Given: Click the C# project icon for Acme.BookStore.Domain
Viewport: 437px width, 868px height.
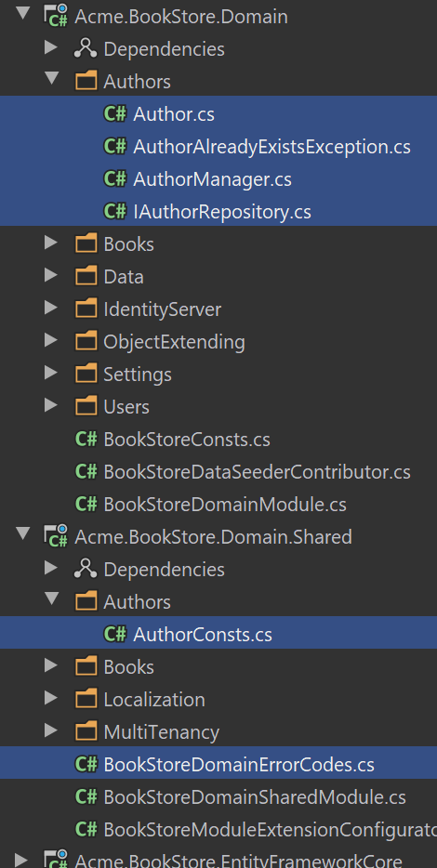Looking at the screenshot, I should (x=56, y=16).
